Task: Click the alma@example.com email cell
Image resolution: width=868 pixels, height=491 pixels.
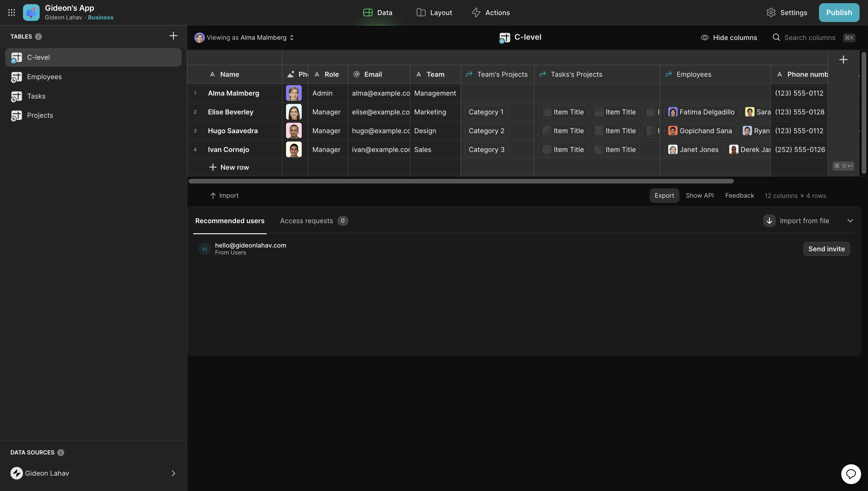Action: tap(379, 93)
